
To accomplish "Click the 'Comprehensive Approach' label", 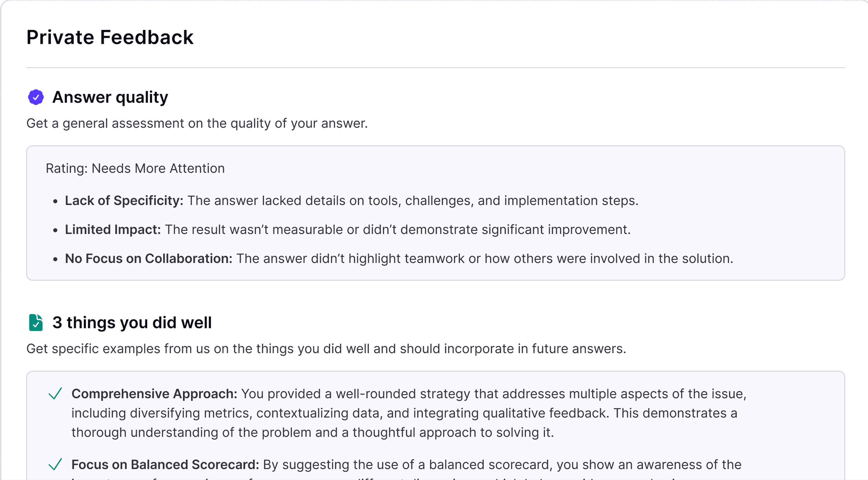I will [154, 394].
